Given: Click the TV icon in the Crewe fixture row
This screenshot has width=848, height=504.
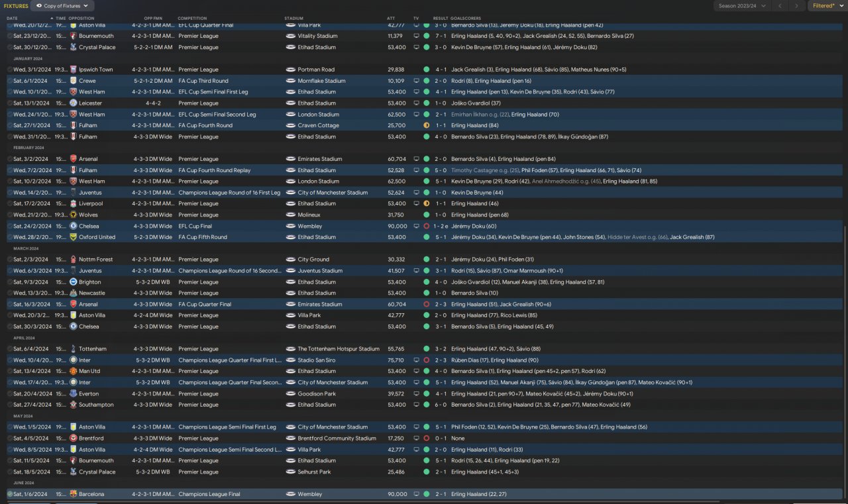Looking at the screenshot, I should pos(416,81).
